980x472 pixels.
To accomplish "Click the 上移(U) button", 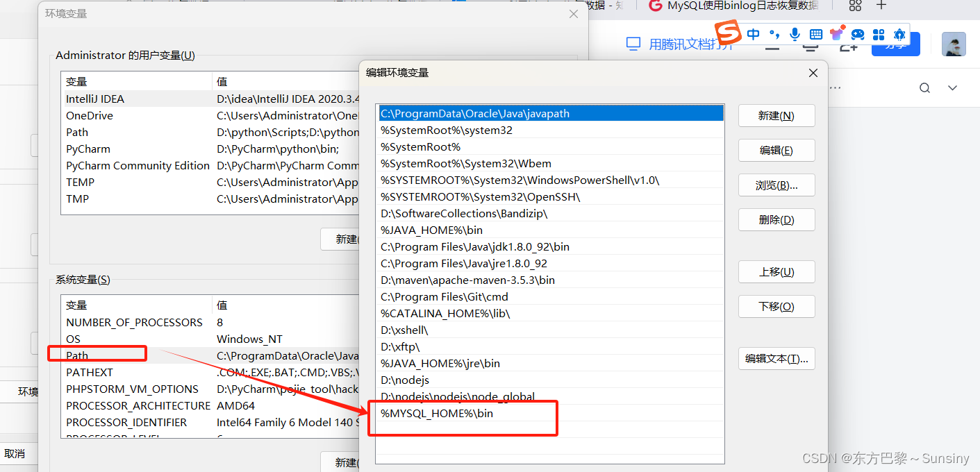I will (776, 272).
